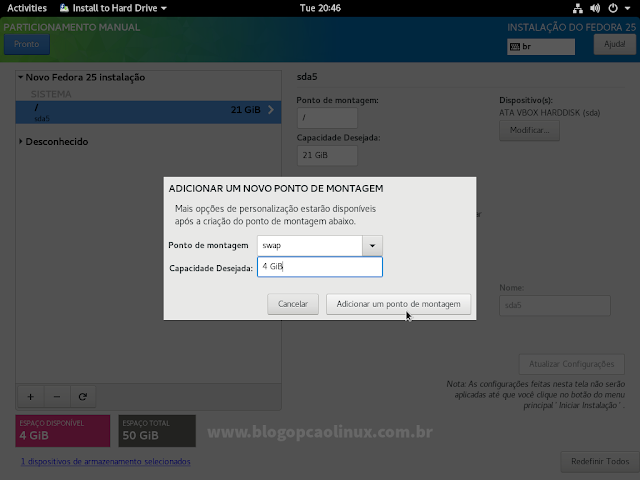Click Cancelar in the dialog

(x=293, y=304)
